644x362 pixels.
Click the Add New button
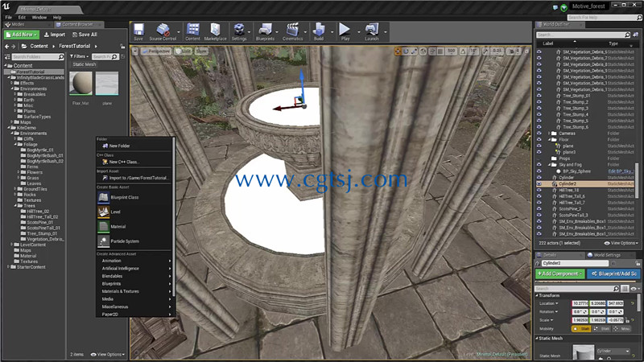point(22,35)
